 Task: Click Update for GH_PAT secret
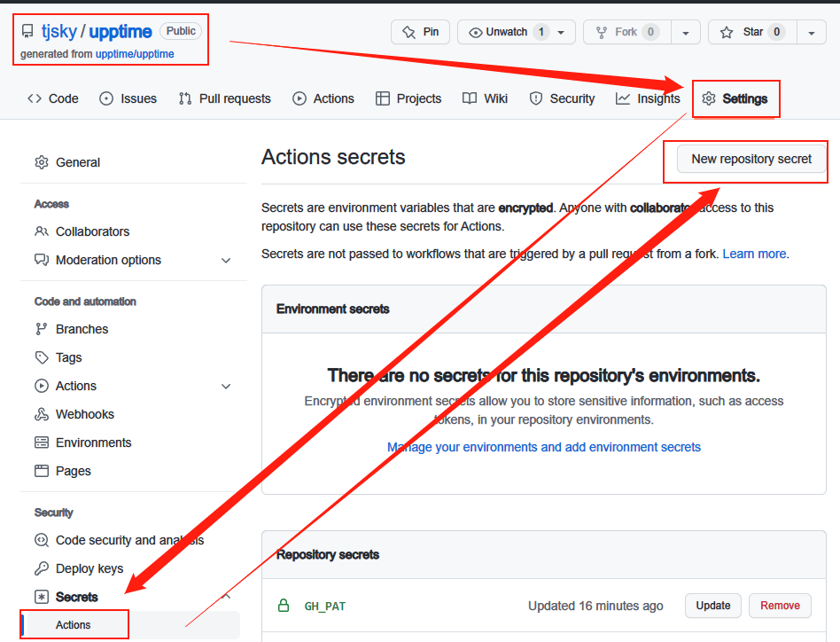(713, 606)
